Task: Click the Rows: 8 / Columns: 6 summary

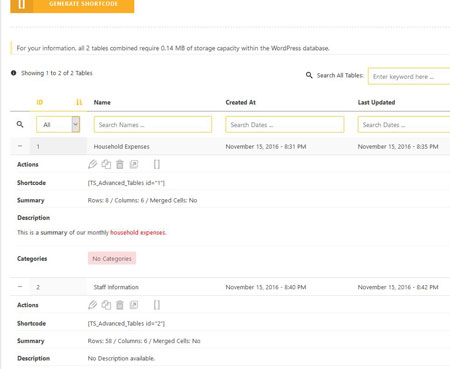Action: 142,200
